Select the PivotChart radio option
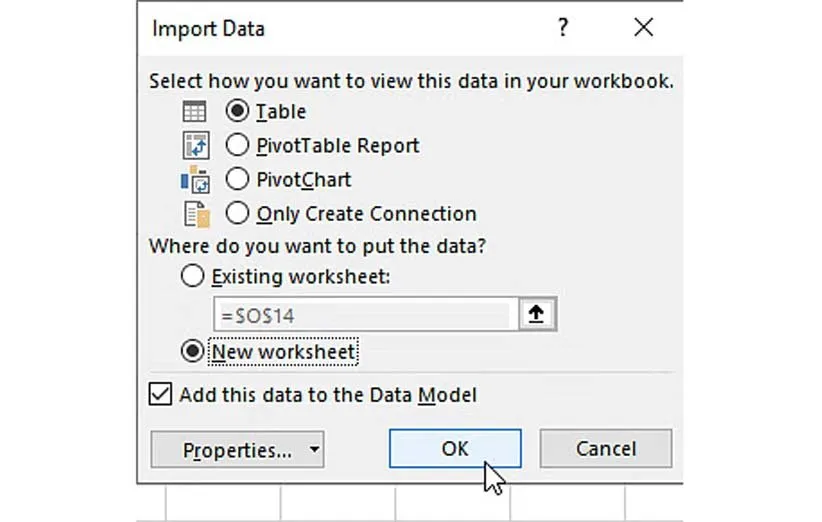Image resolution: width=822 pixels, height=522 pixels. 238,180
